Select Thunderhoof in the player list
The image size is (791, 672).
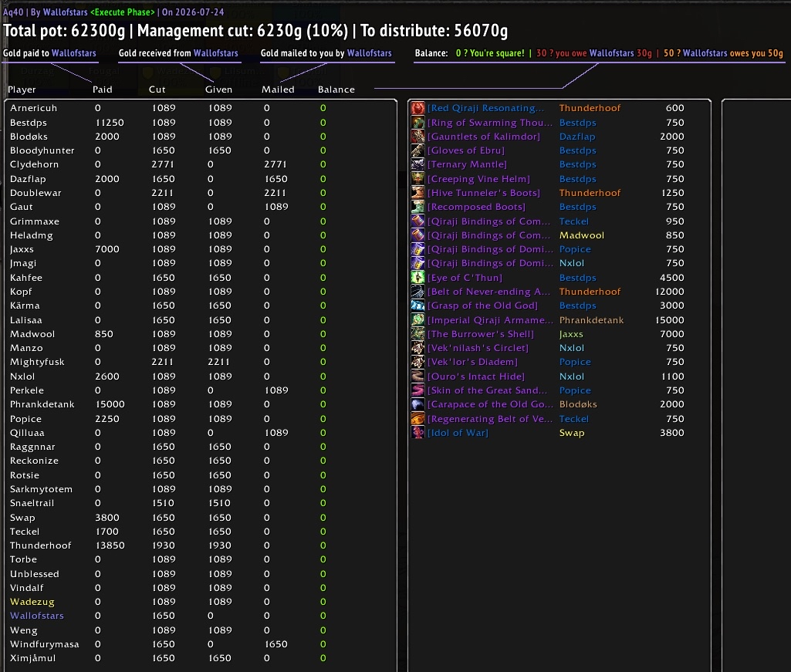[x=40, y=545]
